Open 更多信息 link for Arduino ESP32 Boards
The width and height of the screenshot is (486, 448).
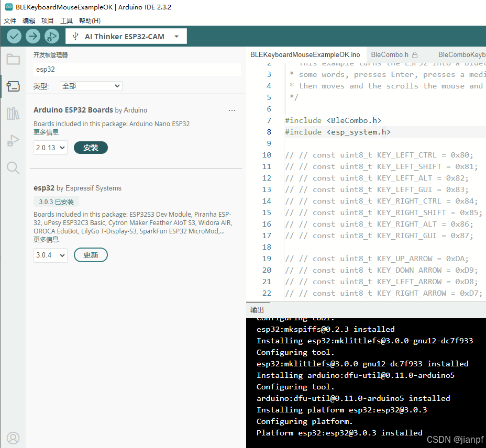(x=46, y=132)
